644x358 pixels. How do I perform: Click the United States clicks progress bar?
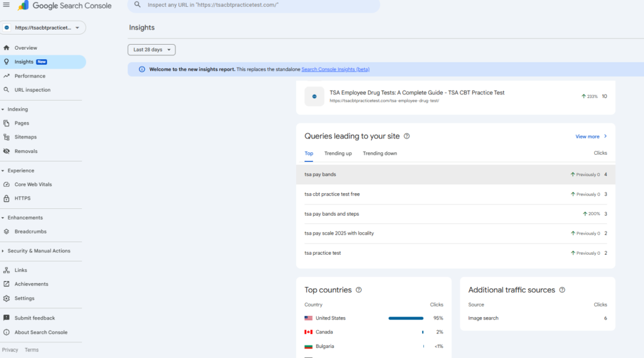coord(406,318)
